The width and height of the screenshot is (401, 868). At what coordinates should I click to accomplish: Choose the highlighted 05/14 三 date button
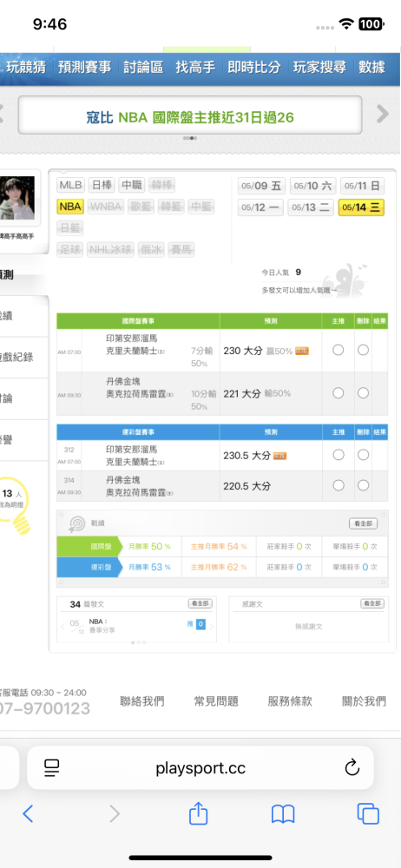tap(362, 207)
